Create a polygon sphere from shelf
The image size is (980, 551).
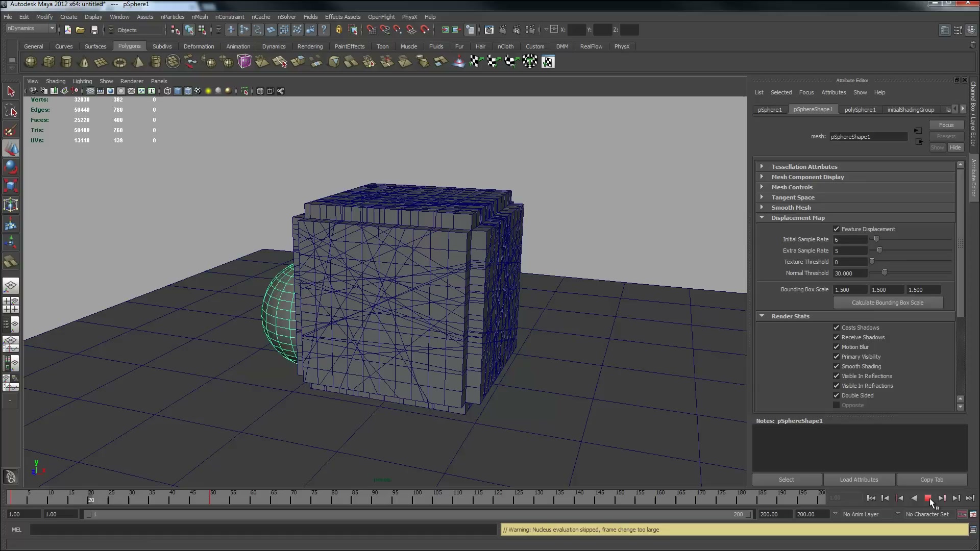click(31, 62)
